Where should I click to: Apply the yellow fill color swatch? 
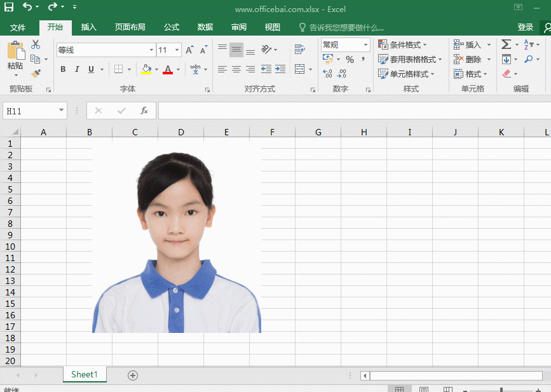click(x=146, y=69)
